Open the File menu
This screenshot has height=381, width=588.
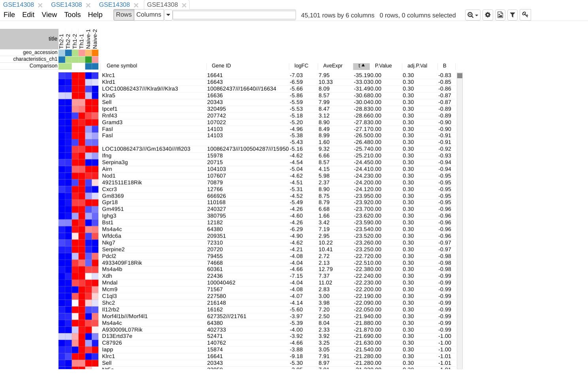(9, 15)
